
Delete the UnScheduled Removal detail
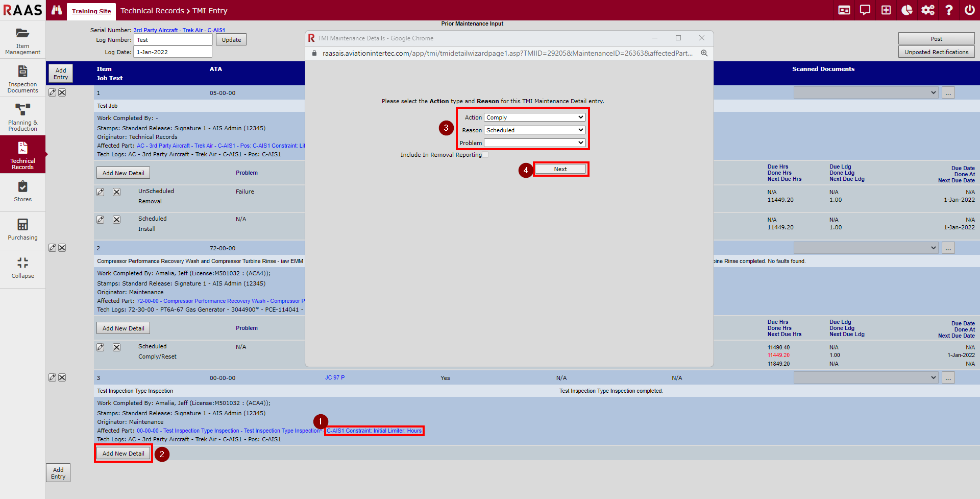click(x=116, y=192)
